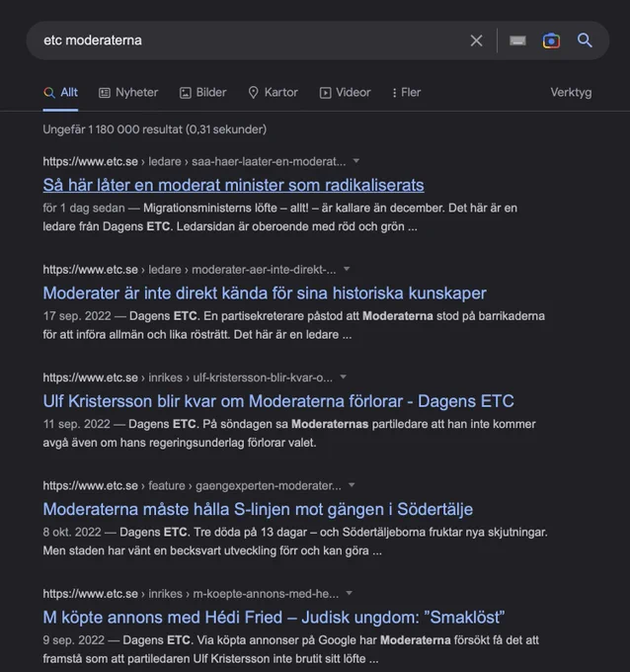Open result 'Moderaterna måste hålla S-linjen mot gängen i Södertälje'
The height and width of the screenshot is (672, 630).
coord(258,509)
